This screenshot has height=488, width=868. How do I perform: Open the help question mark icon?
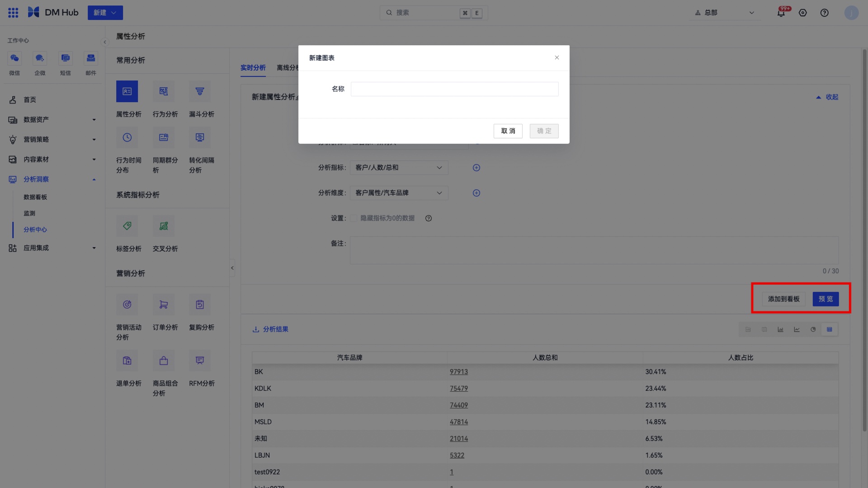click(x=825, y=13)
